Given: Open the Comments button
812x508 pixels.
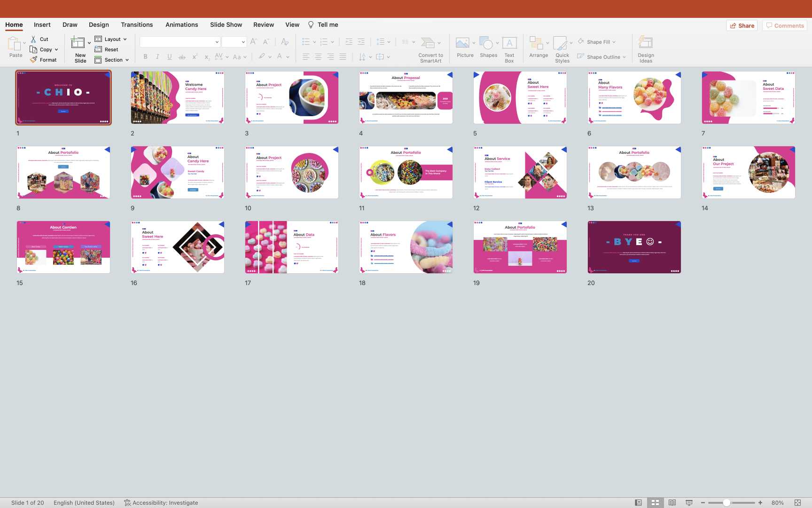Looking at the screenshot, I should click(785, 26).
